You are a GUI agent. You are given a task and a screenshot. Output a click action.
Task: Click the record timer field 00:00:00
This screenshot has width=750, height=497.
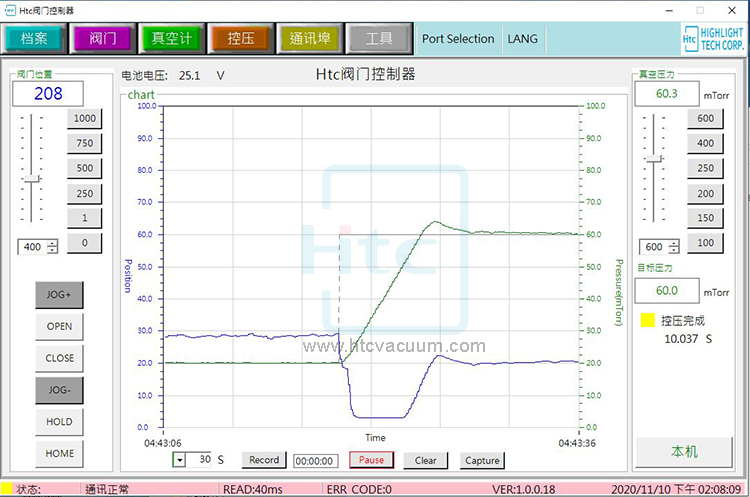315,461
